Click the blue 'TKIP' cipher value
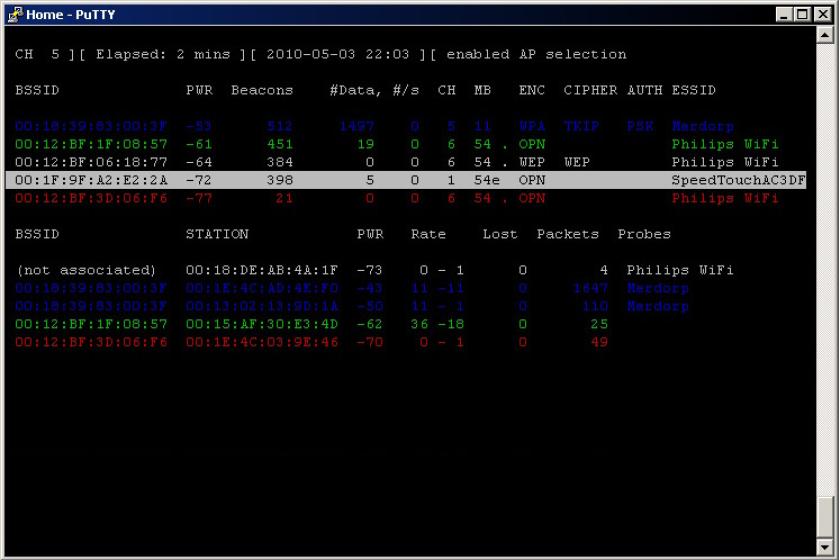Screen dimensions: 840x560 pyautogui.click(x=581, y=126)
